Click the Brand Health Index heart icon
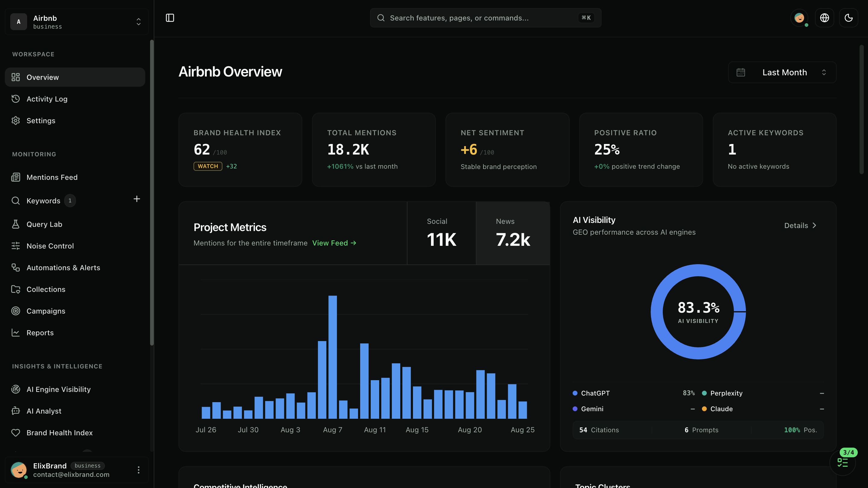This screenshot has width=868, height=488. pyautogui.click(x=15, y=433)
